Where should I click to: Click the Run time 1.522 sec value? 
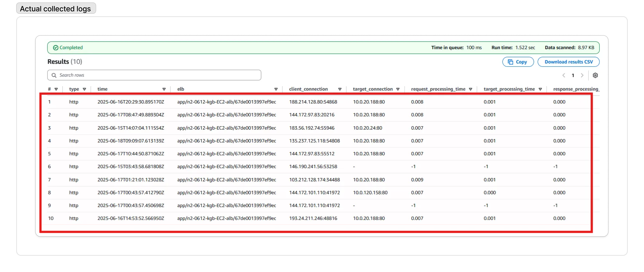pyautogui.click(x=525, y=48)
